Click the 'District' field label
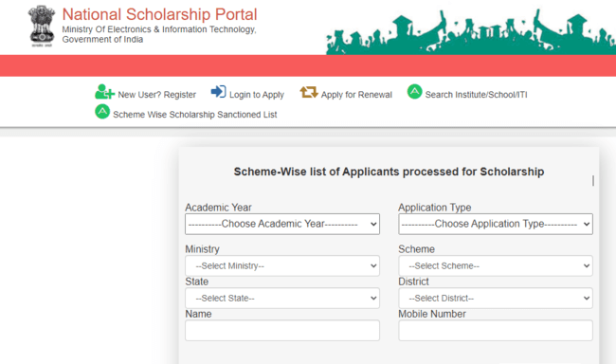616x364 pixels. [x=413, y=282]
